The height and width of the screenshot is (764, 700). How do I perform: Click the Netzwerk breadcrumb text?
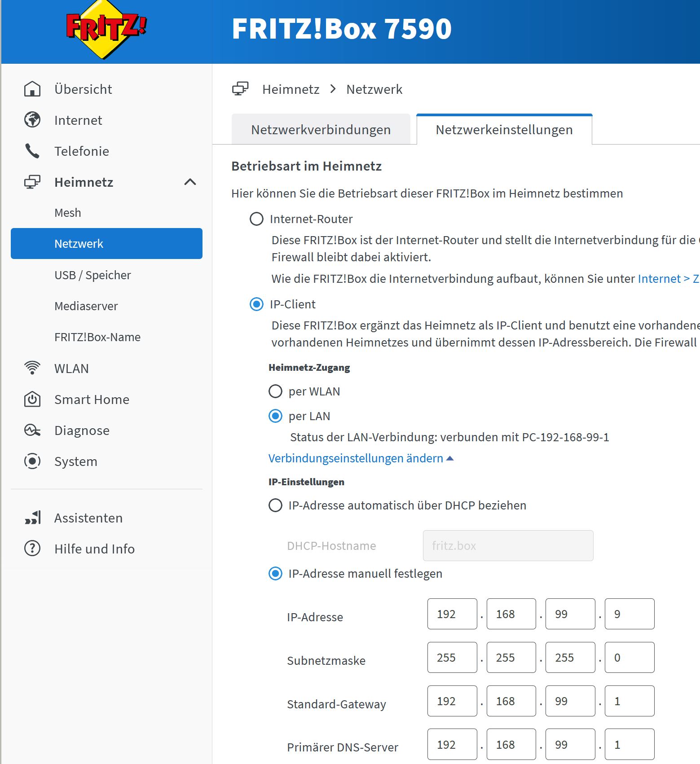click(x=374, y=89)
